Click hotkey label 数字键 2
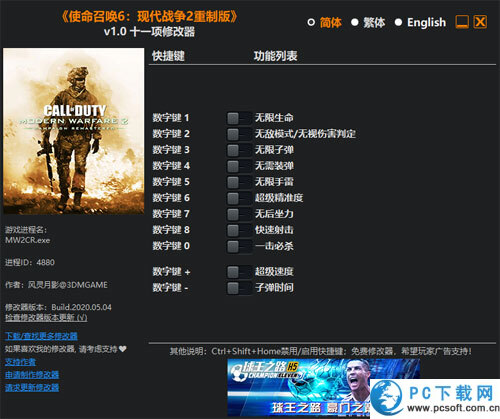This screenshot has width=500, height=419. click(171, 134)
